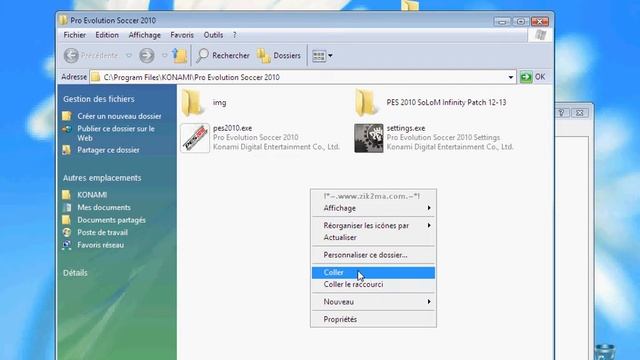
Task: Open the ? help menu
Action: tap(235, 35)
